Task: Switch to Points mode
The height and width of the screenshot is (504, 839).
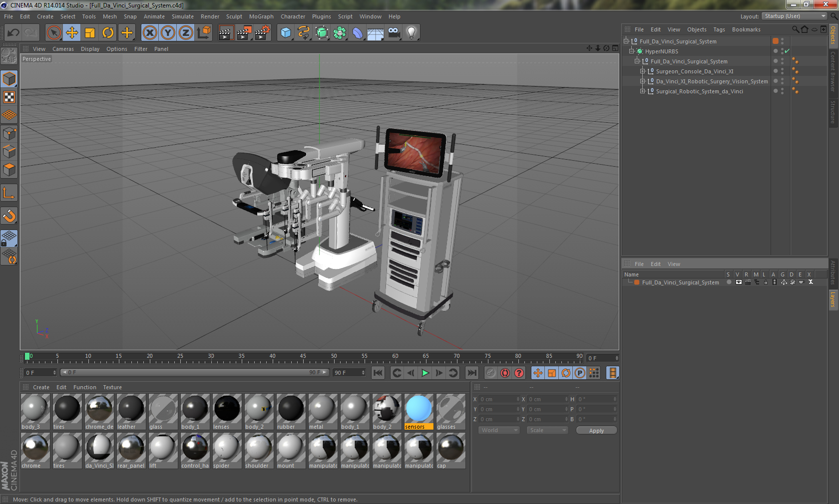Action: pos(9,134)
